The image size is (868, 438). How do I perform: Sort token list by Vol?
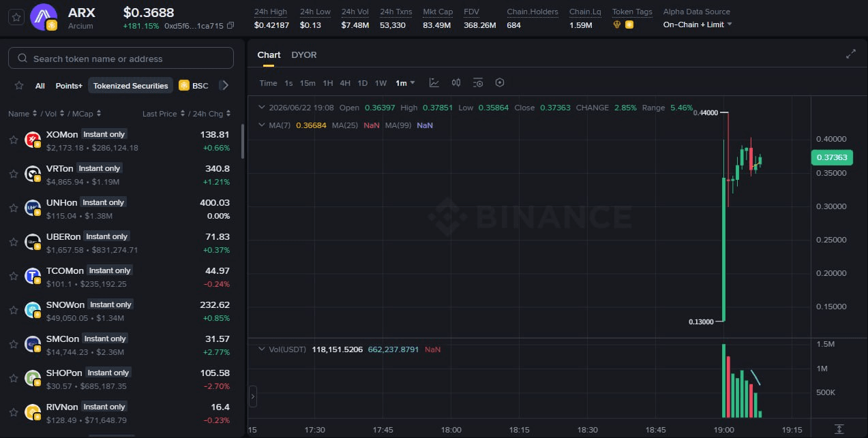55,114
